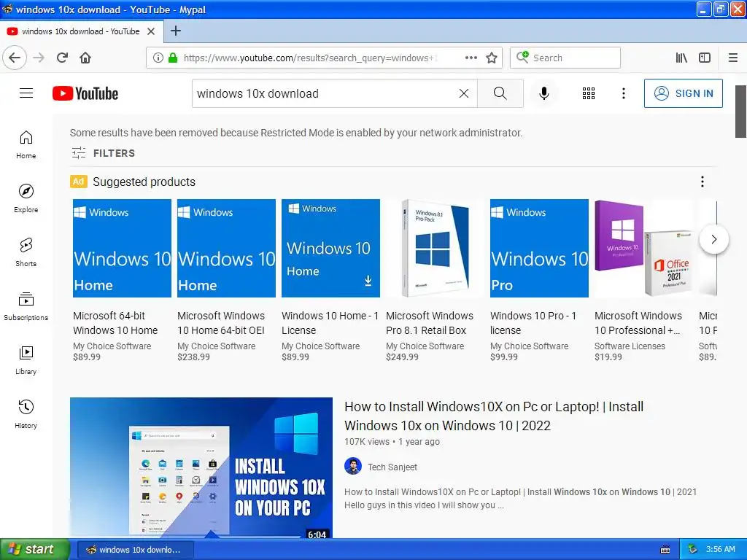Open Microsoft Windows Pro 8.1 Retail Box
This screenshot has height=560, width=747.
pos(430,323)
